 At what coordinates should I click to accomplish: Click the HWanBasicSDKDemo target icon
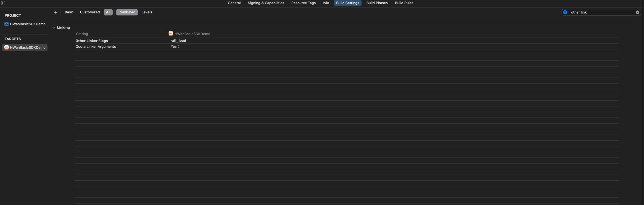pyautogui.click(x=7, y=48)
